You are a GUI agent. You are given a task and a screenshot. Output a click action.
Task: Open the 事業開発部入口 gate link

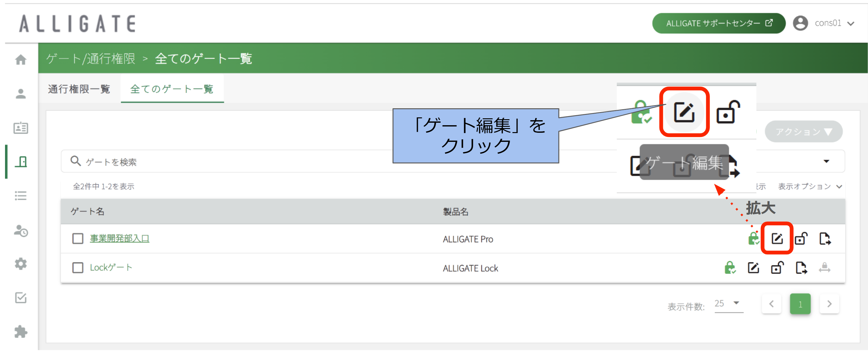(x=119, y=239)
